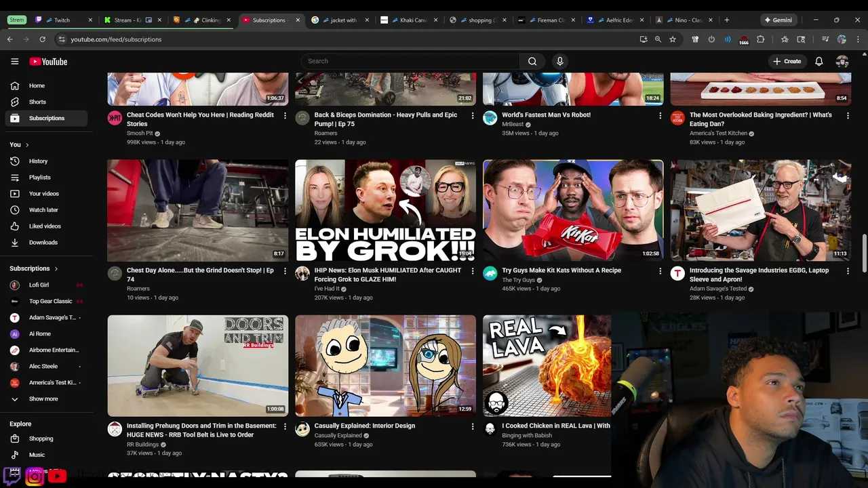The image size is (868, 488).
Task: Open Music under Explore
Action: (x=46, y=455)
